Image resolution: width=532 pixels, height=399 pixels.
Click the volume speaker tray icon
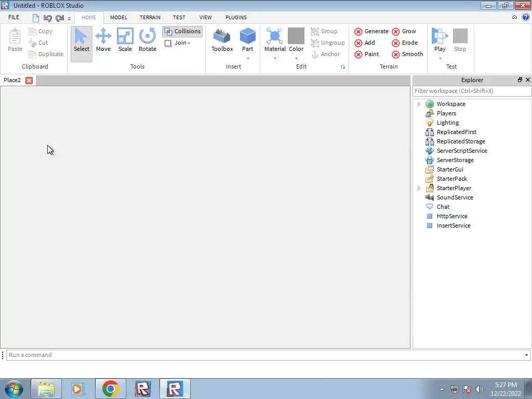tap(479, 389)
